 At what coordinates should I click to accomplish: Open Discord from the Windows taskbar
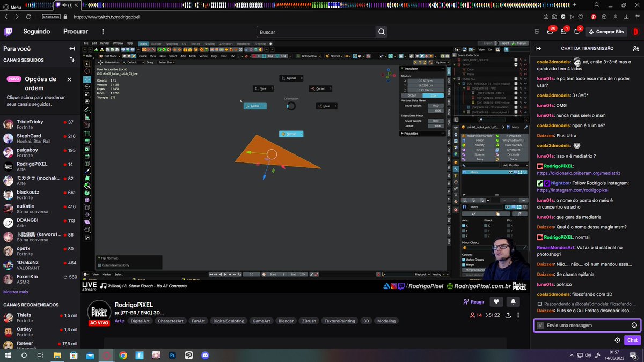[x=205, y=355]
